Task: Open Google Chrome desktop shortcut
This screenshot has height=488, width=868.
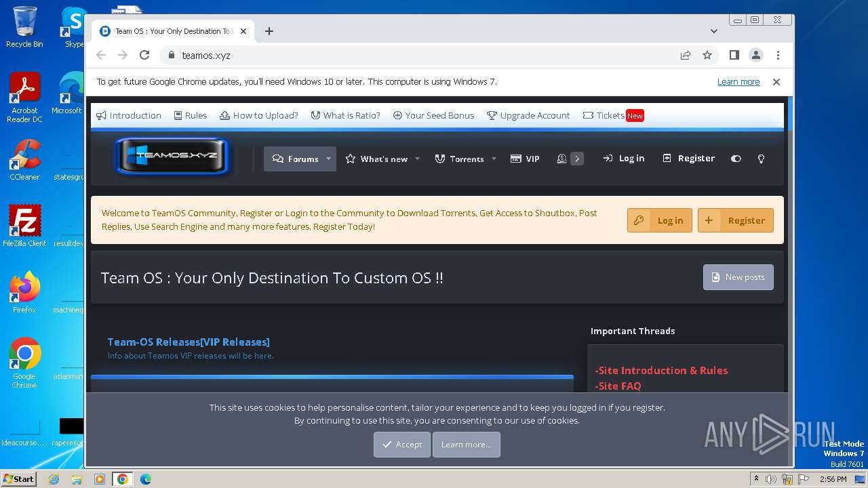Action: click(24, 363)
